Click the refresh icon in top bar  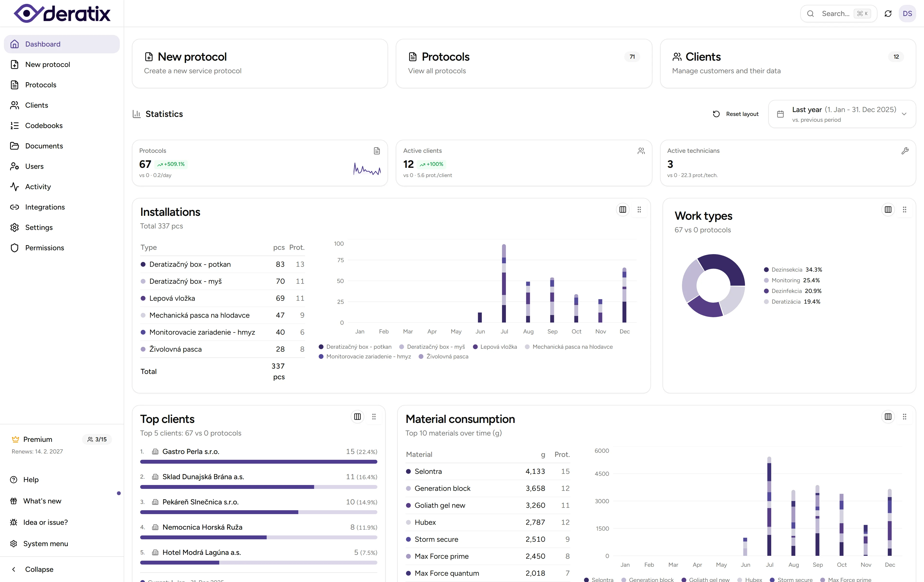pos(888,14)
